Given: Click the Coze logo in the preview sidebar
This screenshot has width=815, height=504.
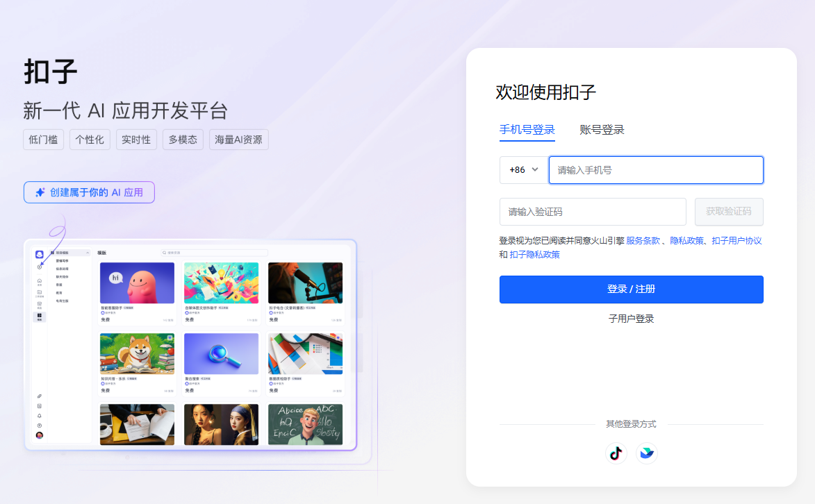Looking at the screenshot, I should (x=40, y=254).
